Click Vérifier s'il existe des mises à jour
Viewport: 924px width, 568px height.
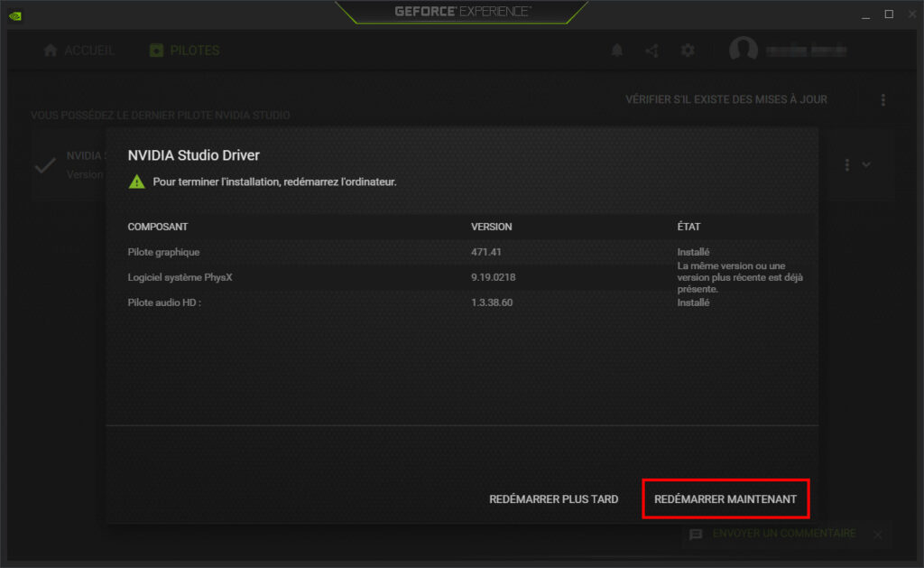[x=726, y=99]
